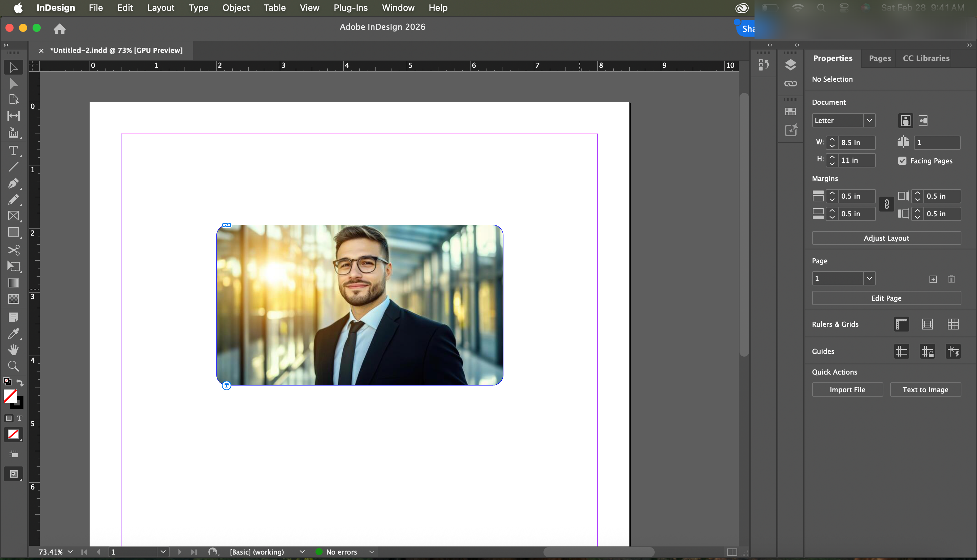This screenshot has width=977, height=560.
Task: Select the Zoom tool
Action: coord(14,366)
